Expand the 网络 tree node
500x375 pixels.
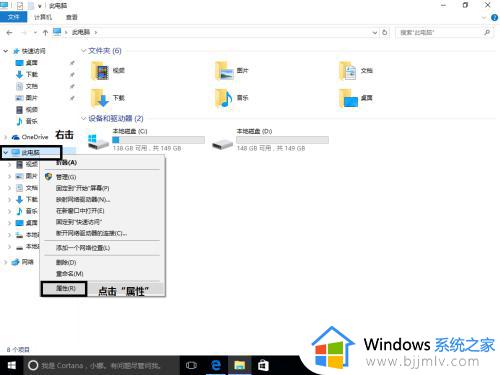click(5, 262)
